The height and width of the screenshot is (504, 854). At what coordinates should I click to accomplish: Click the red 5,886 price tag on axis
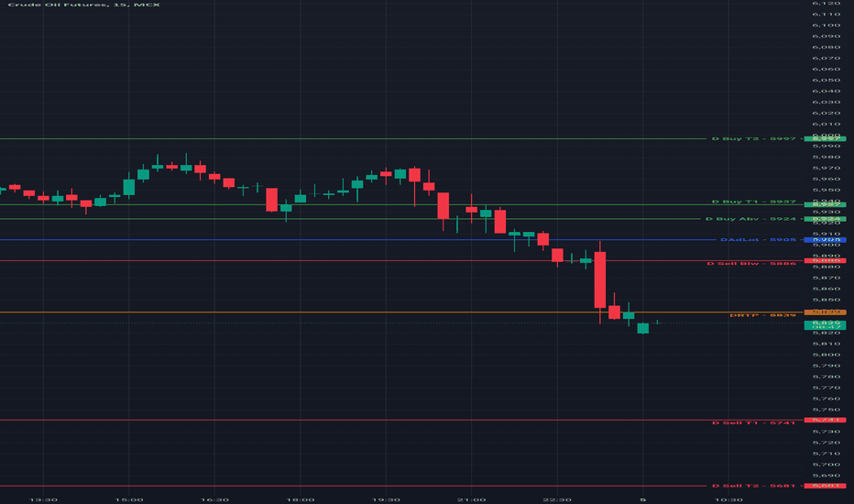pos(825,260)
